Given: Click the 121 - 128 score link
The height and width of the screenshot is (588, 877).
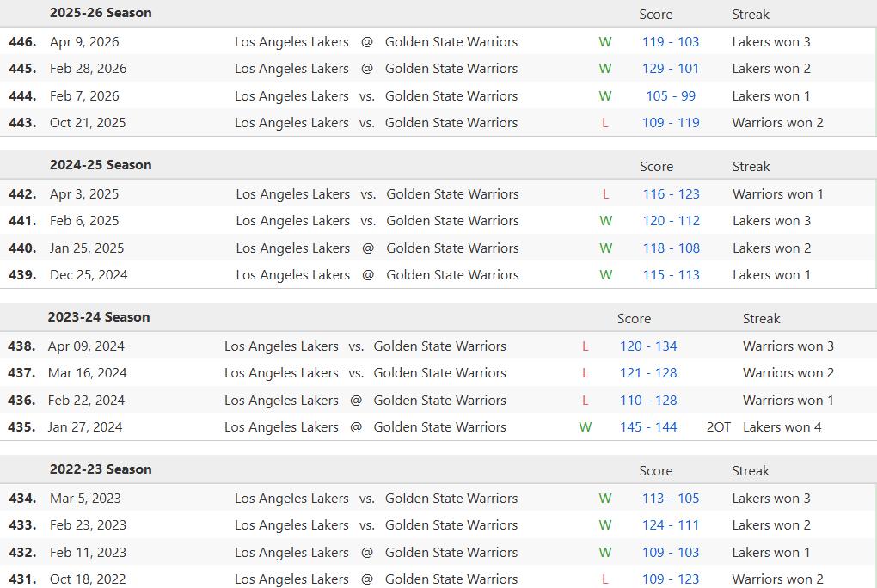Looking at the screenshot, I should coord(647,373).
